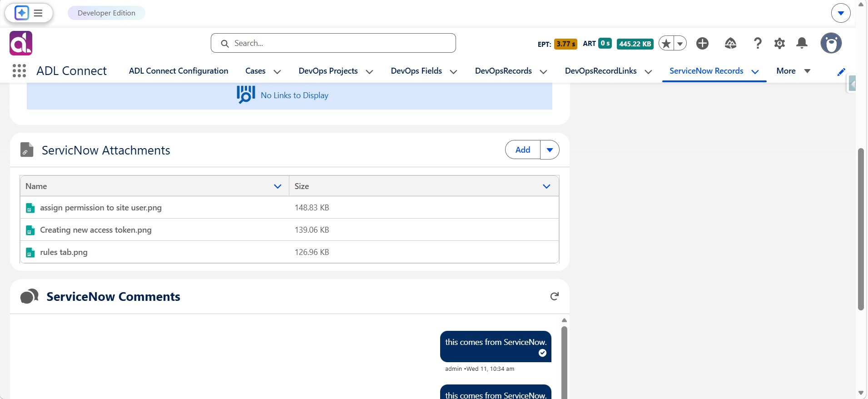Switch to the Cases tab
This screenshot has height=399, width=868.
click(x=255, y=71)
